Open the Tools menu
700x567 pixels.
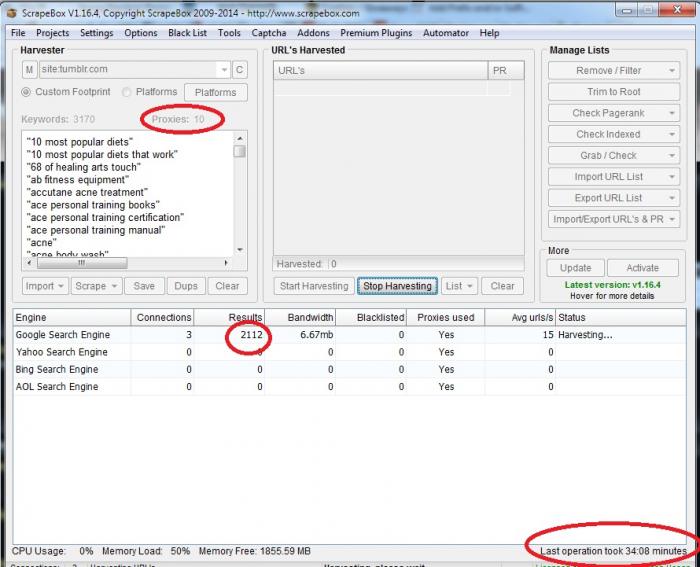click(229, 33)
